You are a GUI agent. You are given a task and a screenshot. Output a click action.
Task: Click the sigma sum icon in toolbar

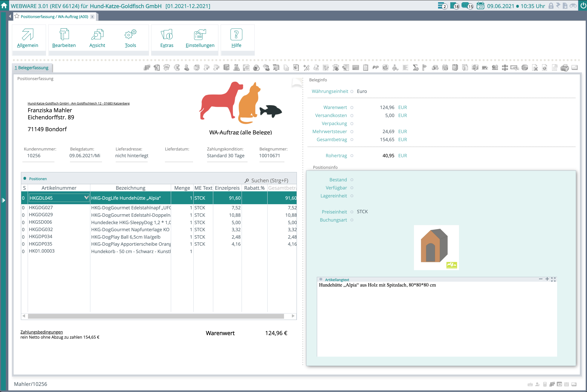[x=415, y=68]
